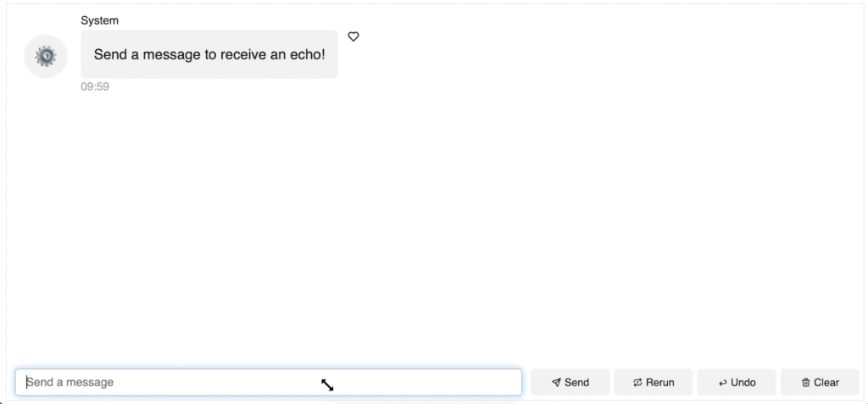Undo the previous message
This screenshot has height=404, width=868.
736,383
